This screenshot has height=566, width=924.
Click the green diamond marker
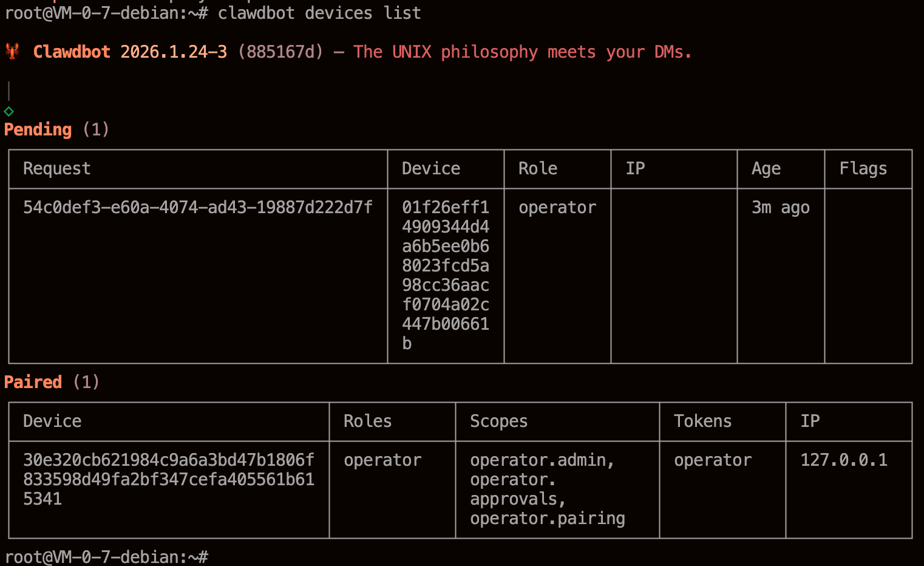[8, 111]
